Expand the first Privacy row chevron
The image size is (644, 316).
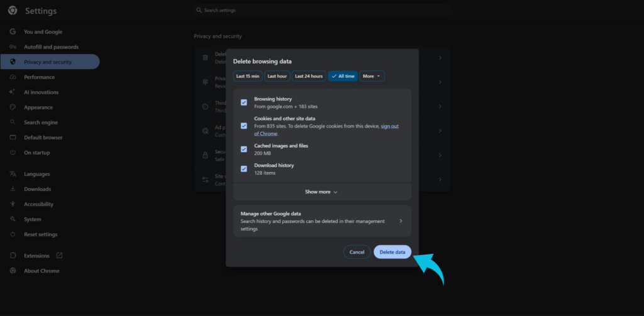[440, 58]
